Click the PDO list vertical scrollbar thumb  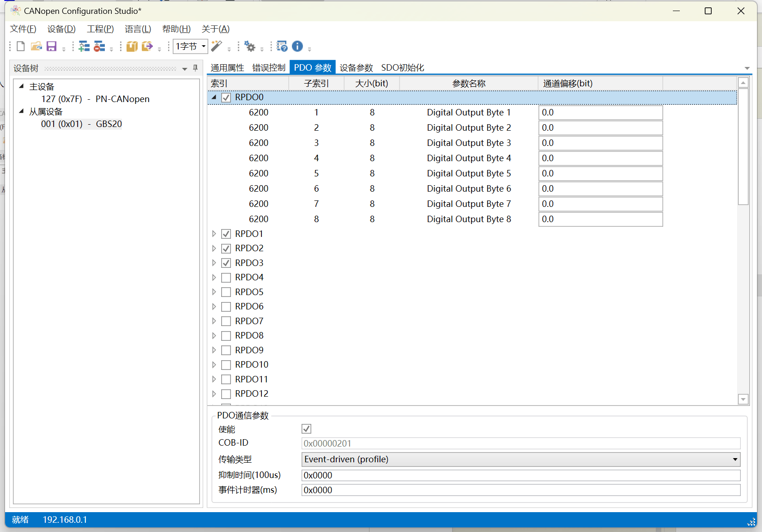click(x=743, y=146)
